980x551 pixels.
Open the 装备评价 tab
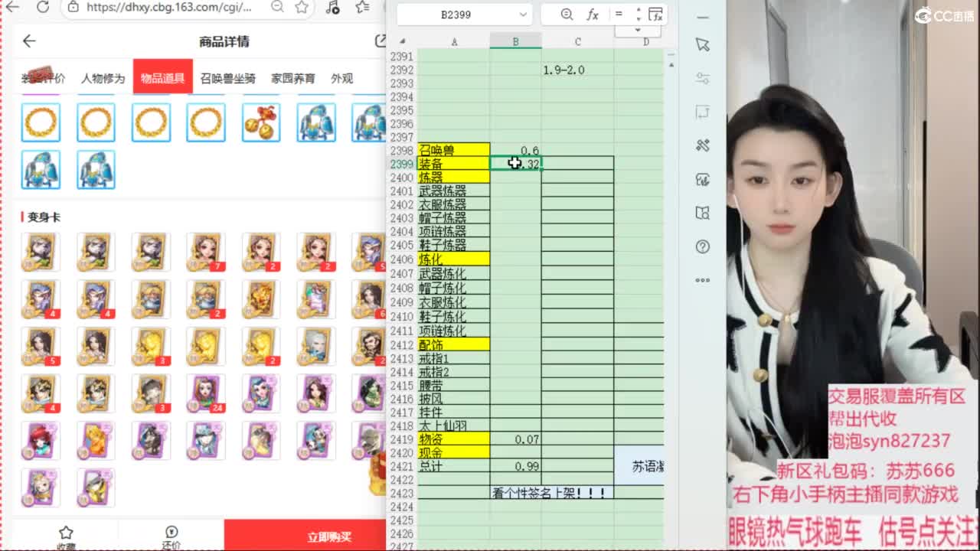43,78
